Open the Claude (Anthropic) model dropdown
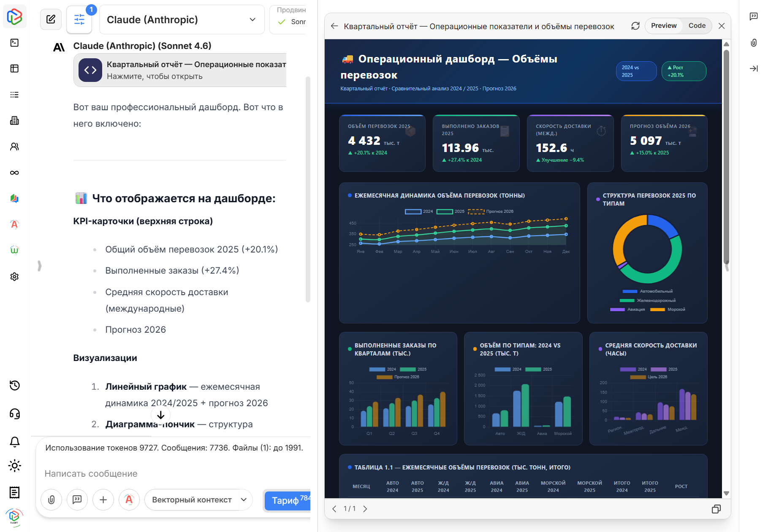 point(182,19)
